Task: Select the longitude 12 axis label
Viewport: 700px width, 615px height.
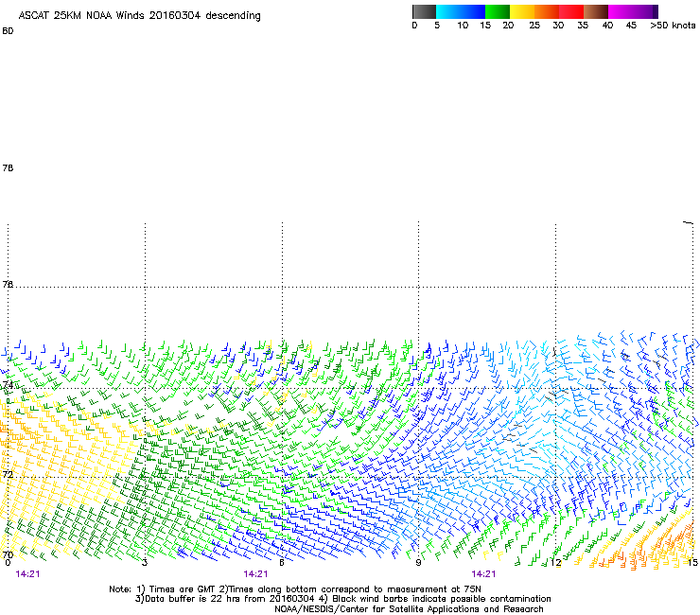Action: [x=555, y=563]
